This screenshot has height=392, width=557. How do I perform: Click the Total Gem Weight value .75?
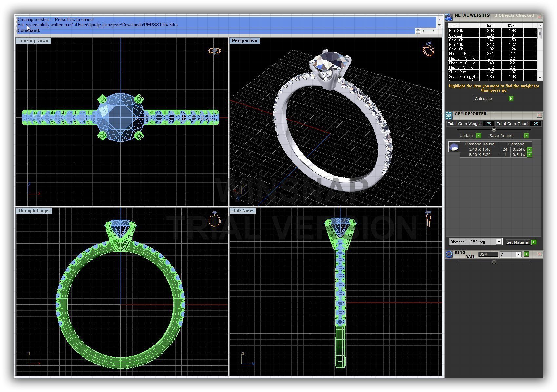pyautogui.click(x=489, y=124)
